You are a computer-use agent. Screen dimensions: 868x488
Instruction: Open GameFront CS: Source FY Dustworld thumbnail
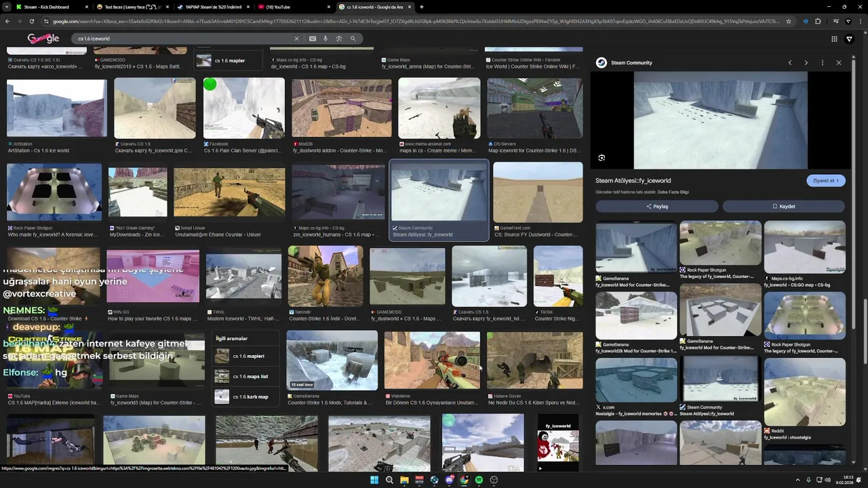pos(538,192)
